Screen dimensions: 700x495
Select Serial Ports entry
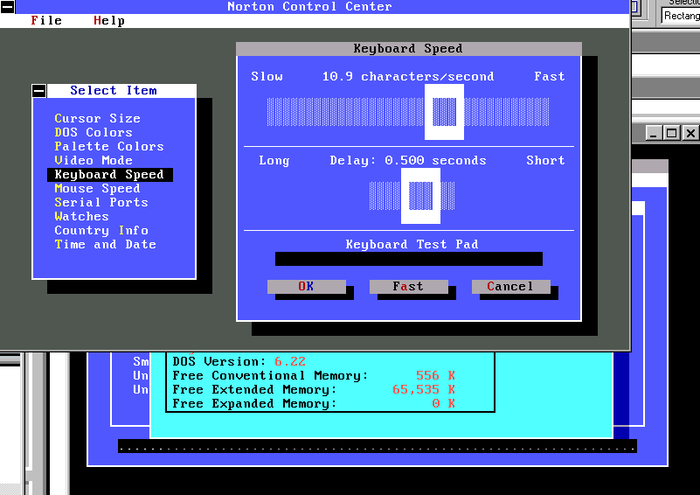100,203
